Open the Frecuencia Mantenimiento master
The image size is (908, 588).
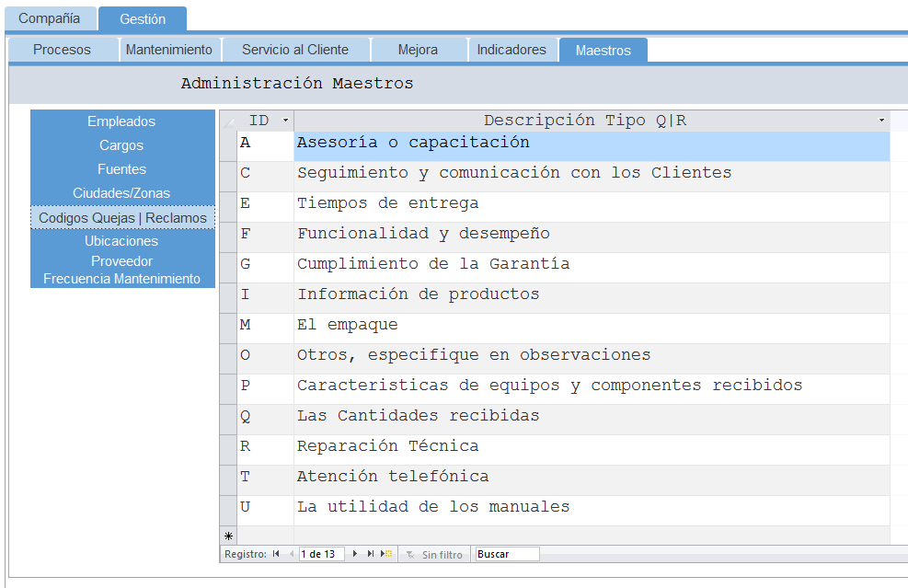click(121, 279)
